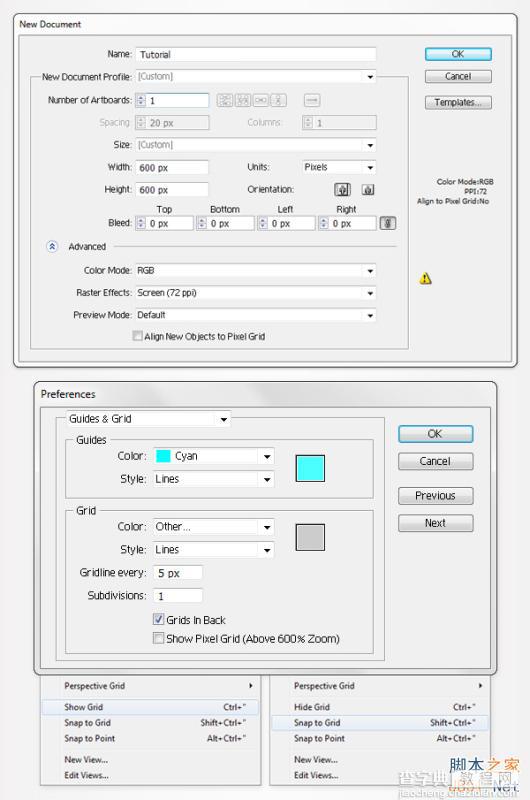530x800 pixels.
Task: Select the portrait orientation icon
Action: (x=342, y=190)
